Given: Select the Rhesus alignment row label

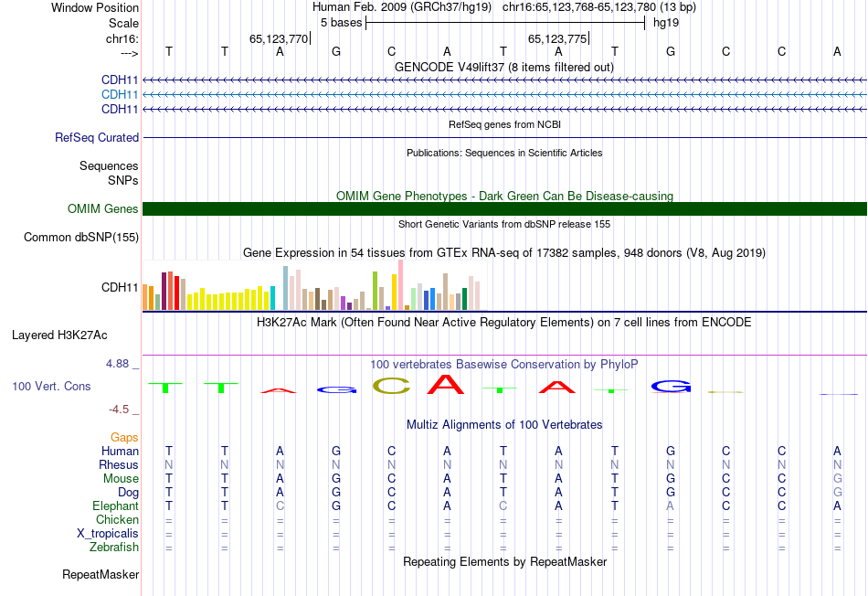Looking at the screenshot, I should click(119, 464).
